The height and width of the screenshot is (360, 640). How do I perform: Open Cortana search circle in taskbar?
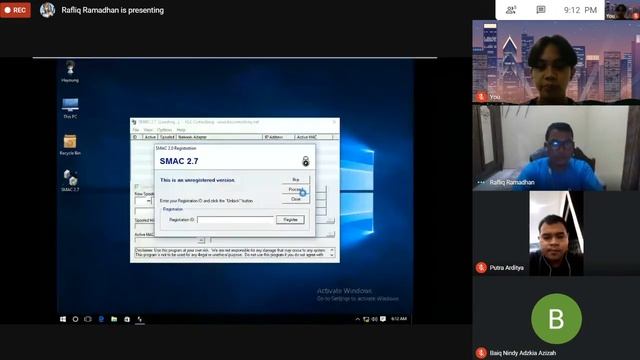76,319
